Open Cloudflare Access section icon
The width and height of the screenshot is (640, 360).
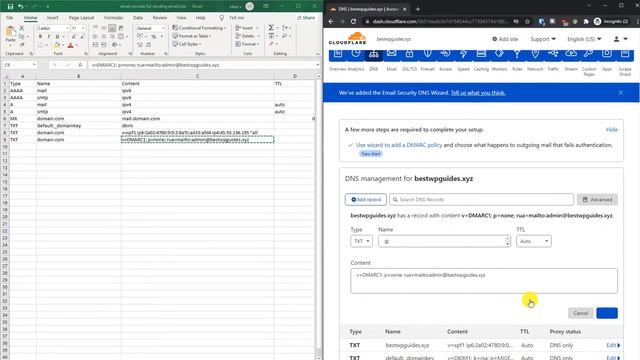(445, 54)
